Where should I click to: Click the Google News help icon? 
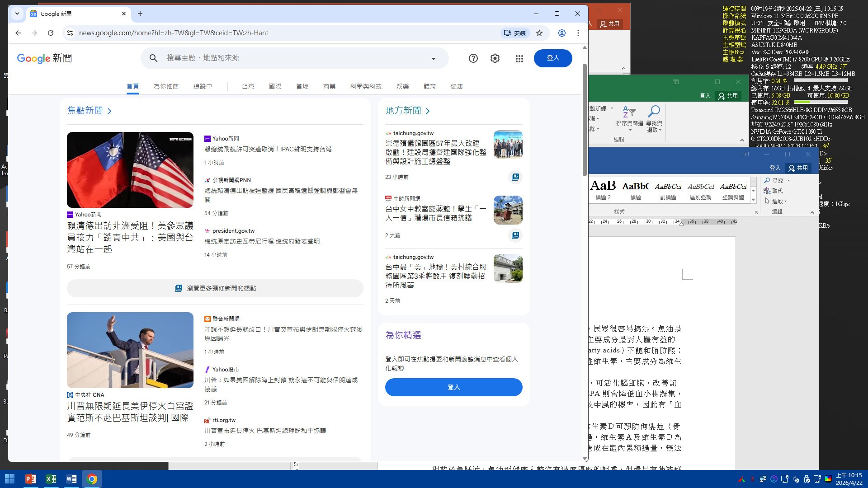473,58
